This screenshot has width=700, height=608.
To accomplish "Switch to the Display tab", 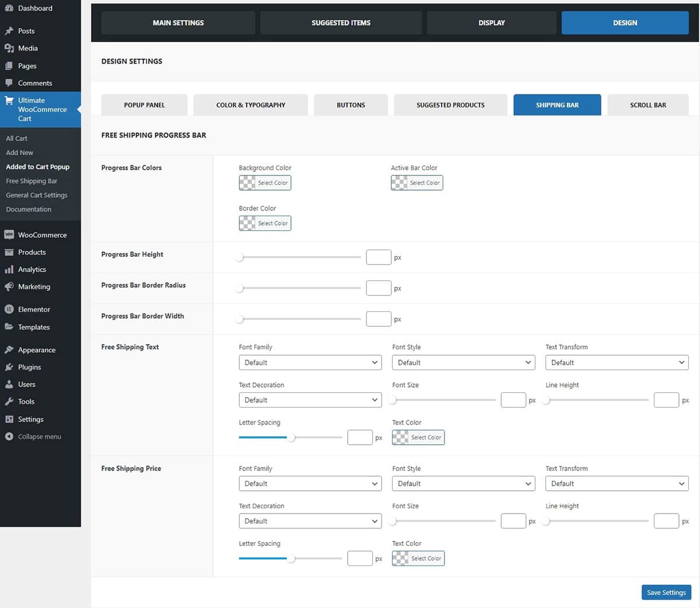I will coord(492,23).
